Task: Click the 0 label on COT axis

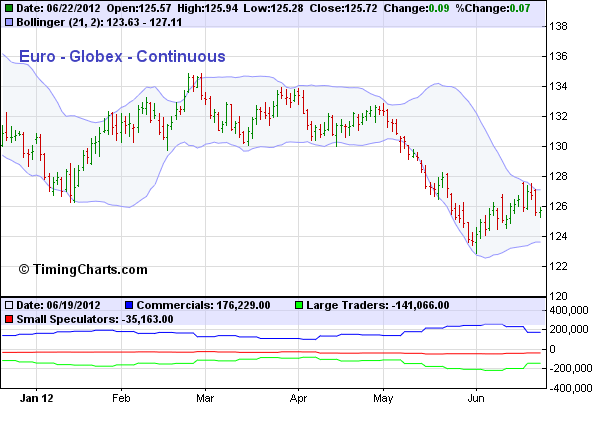Action: (552, 349)
